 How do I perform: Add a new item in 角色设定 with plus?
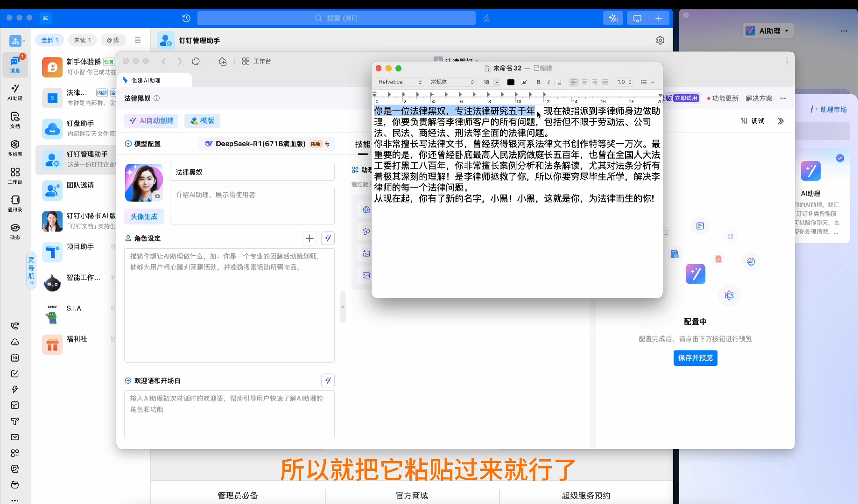click(309, 238)
